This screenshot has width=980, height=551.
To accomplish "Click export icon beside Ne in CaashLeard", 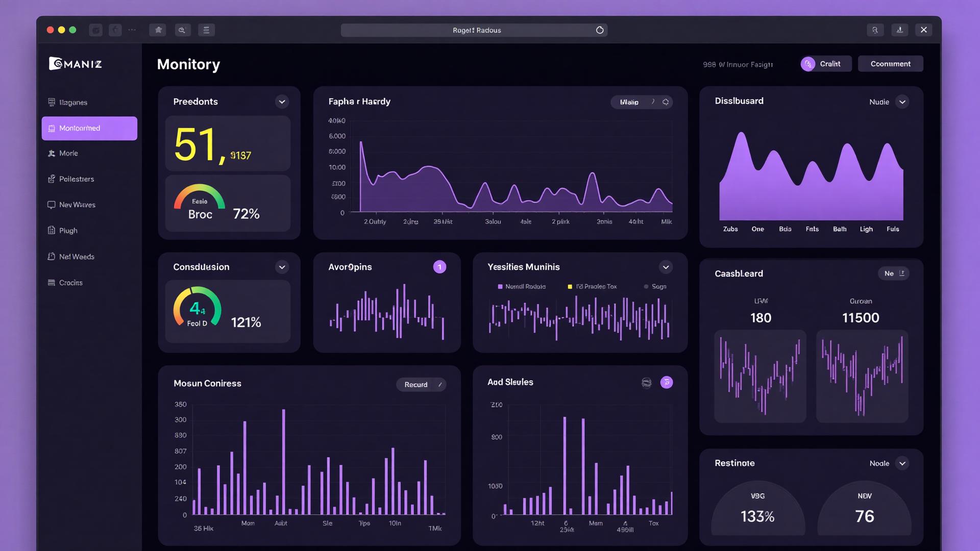I will point(902,273).
